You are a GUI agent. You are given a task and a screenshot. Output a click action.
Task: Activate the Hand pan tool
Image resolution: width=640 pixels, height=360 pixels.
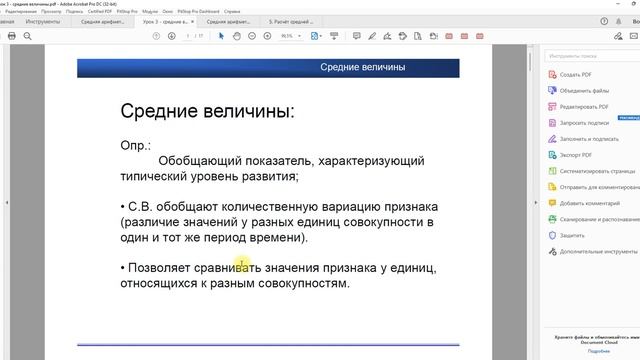coord(237,36)
